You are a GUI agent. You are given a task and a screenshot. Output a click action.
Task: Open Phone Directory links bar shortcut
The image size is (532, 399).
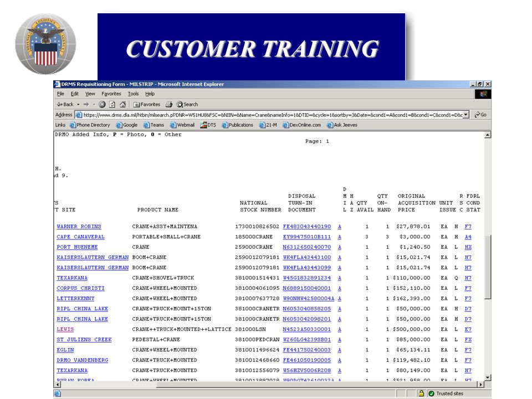pos(90,125)
